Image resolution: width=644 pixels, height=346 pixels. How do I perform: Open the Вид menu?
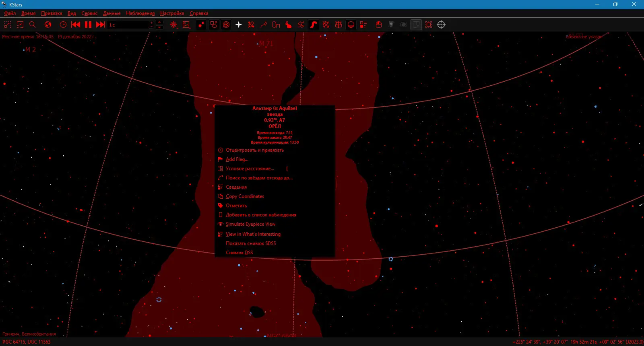72,13
